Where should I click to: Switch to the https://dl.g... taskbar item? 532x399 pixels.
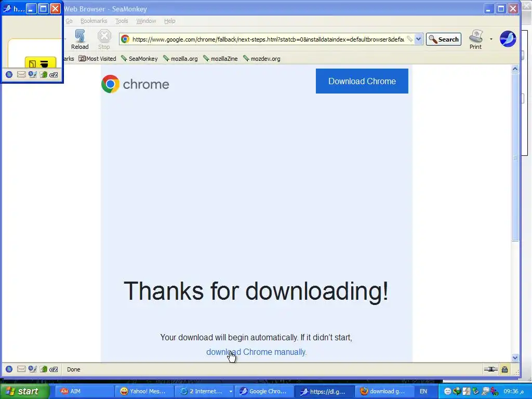point(324,391)
